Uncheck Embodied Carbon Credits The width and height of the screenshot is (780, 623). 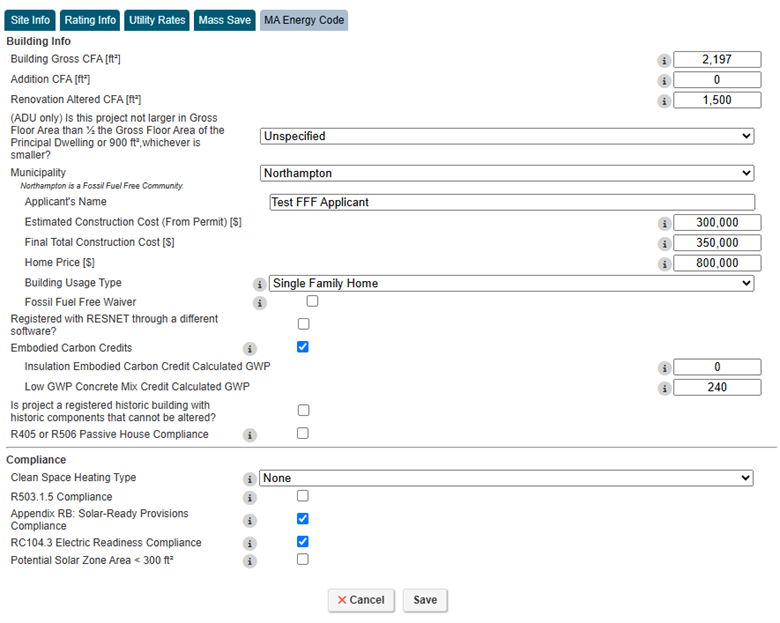click(x=302, y=347)
